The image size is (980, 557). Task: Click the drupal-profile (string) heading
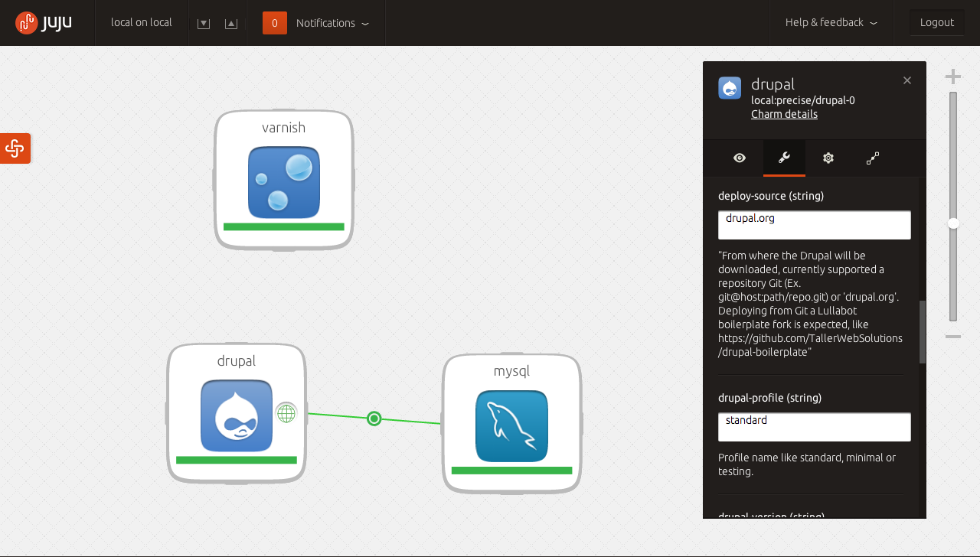click(769, 398)
